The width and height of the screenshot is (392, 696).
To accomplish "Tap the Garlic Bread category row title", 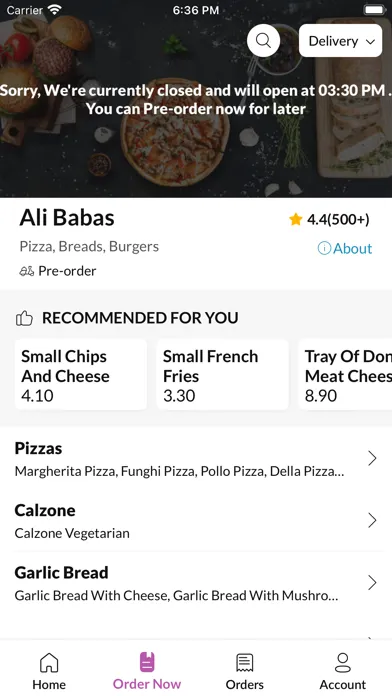I will tap(61, 573).
